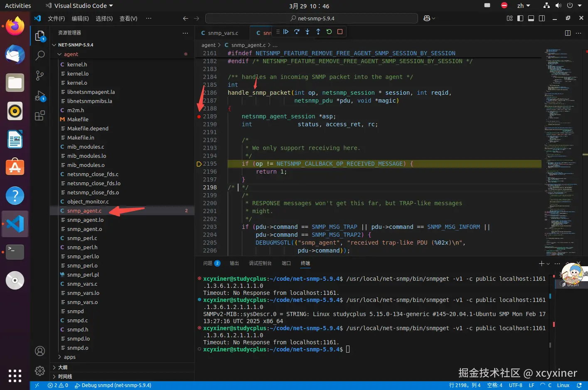Toggle the bottom panel layout button

pyautogui.click(x=531, y=18)
